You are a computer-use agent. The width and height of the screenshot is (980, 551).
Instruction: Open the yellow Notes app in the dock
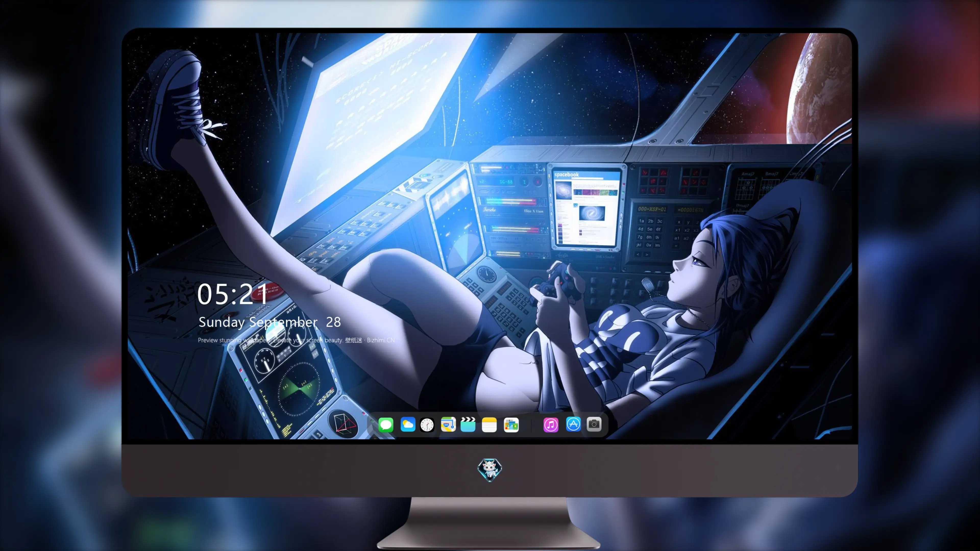click(x=489, y=424)
